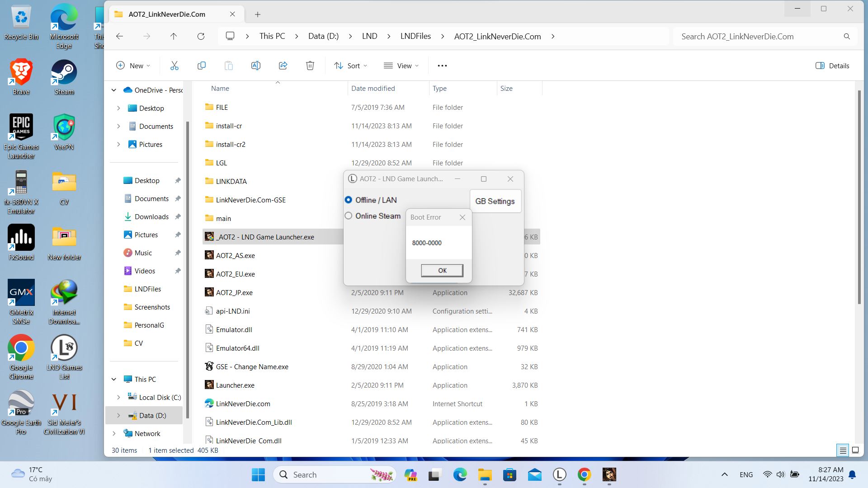Click the LNDFiles breadcrumb segment

point(415,36)
